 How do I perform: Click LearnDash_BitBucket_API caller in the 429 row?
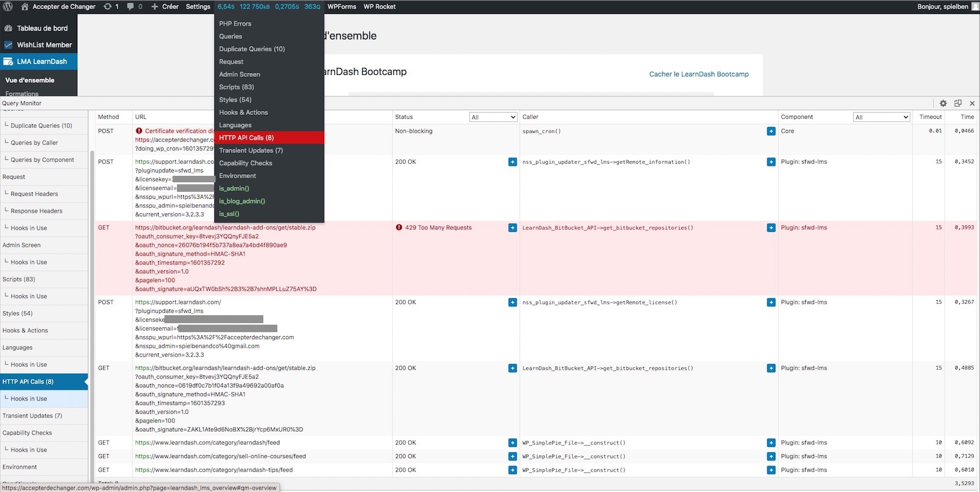click(x=608, y=228)
